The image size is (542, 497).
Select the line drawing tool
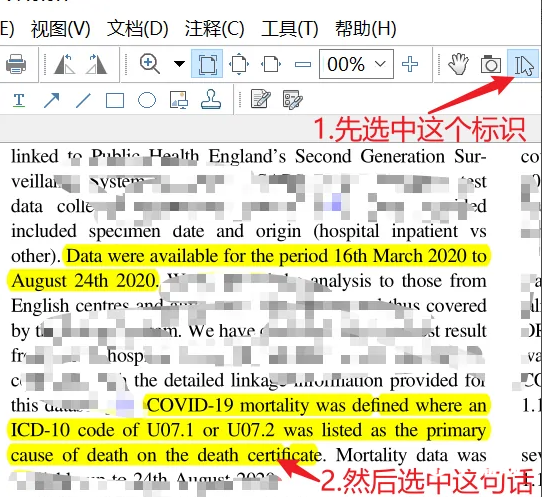point(83,101)
